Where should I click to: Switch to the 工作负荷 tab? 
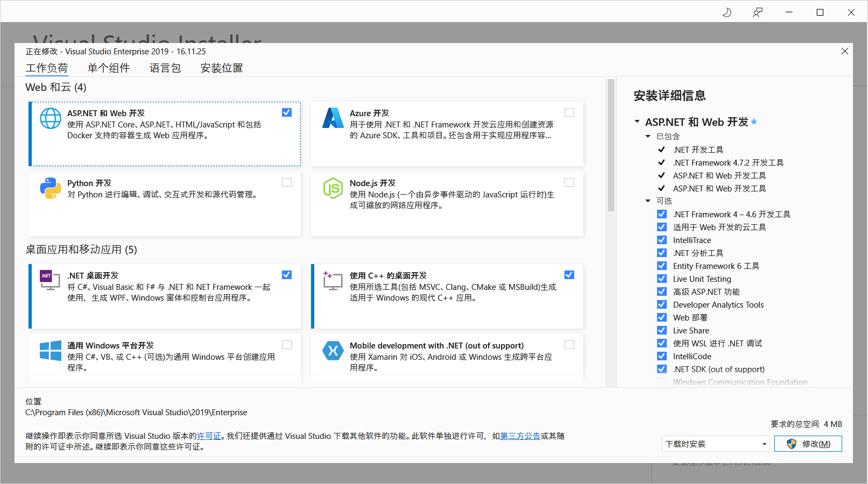[x=47, y=68]
